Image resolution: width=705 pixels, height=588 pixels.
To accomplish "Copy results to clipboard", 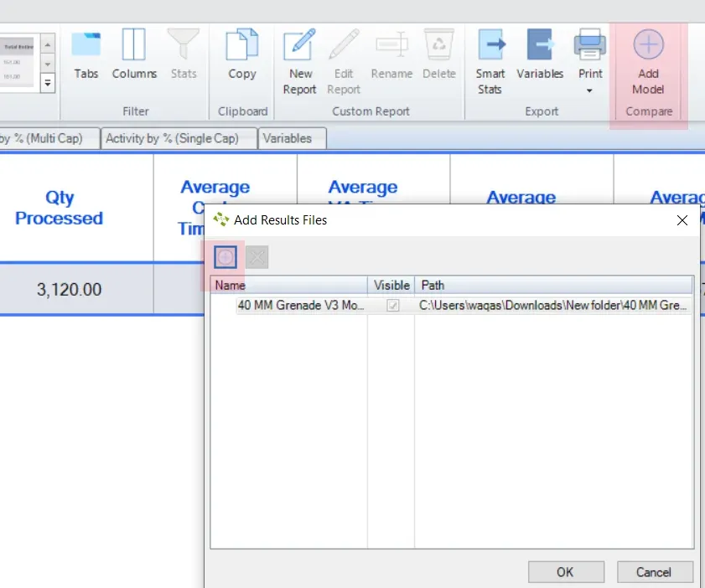I will click(x=242, y=54).
